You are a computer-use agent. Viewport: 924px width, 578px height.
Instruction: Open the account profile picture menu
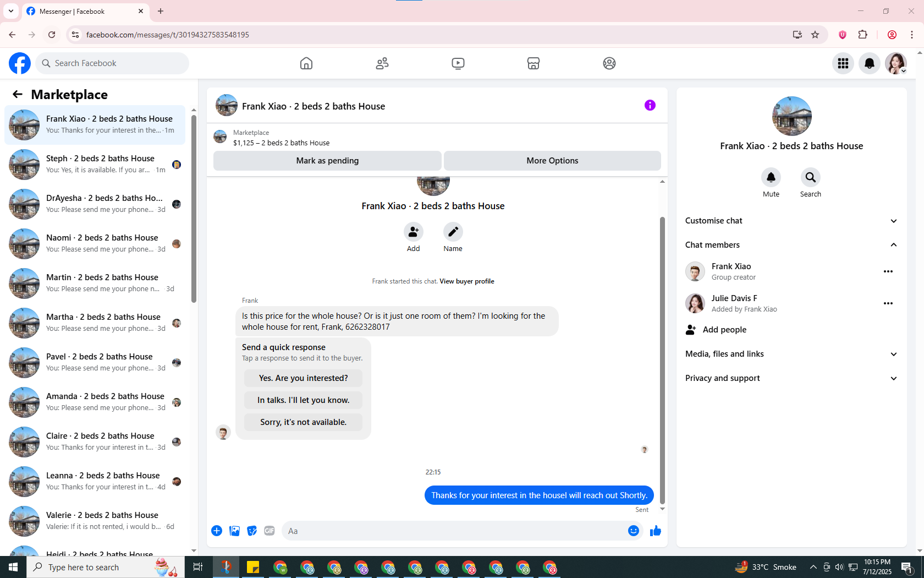(896, 63)
